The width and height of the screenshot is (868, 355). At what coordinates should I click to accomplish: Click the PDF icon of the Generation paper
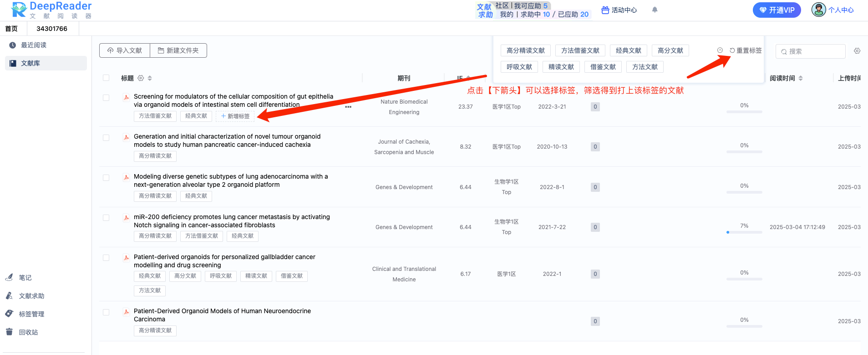click(x=126, y=137)
